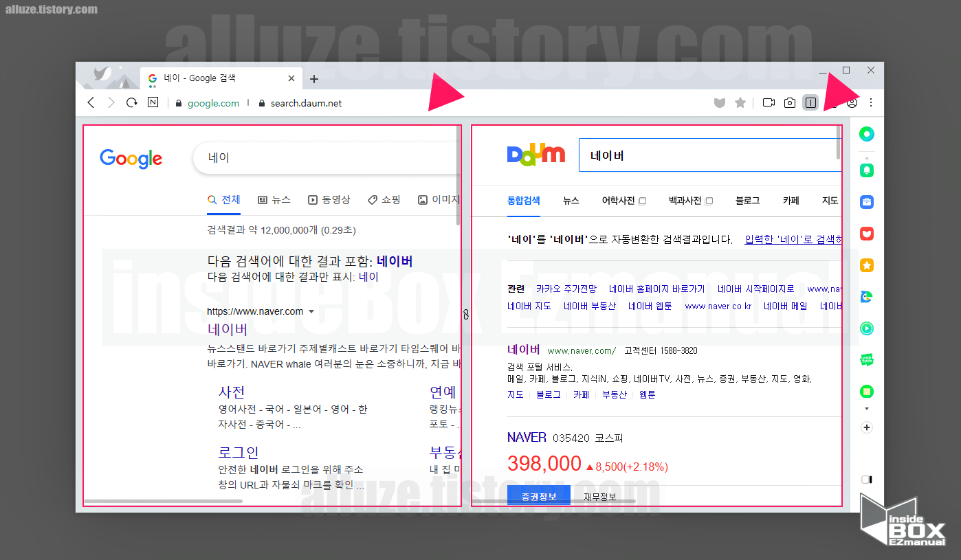961x560 pixels.
Task: Open the yellow star bookmarks sidebar icon
Action: tap(867, 265)
